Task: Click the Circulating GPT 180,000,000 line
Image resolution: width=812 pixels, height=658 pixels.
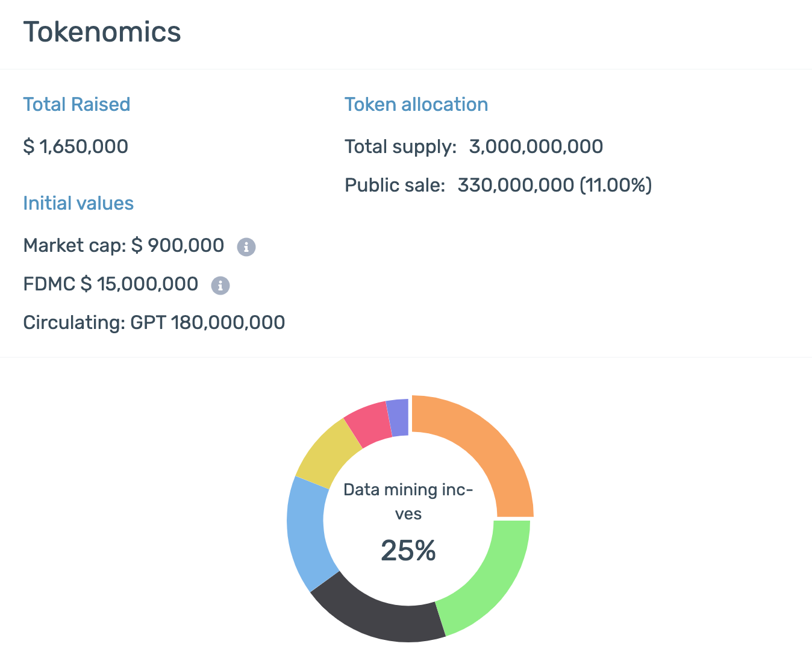Action: point(154,322)
